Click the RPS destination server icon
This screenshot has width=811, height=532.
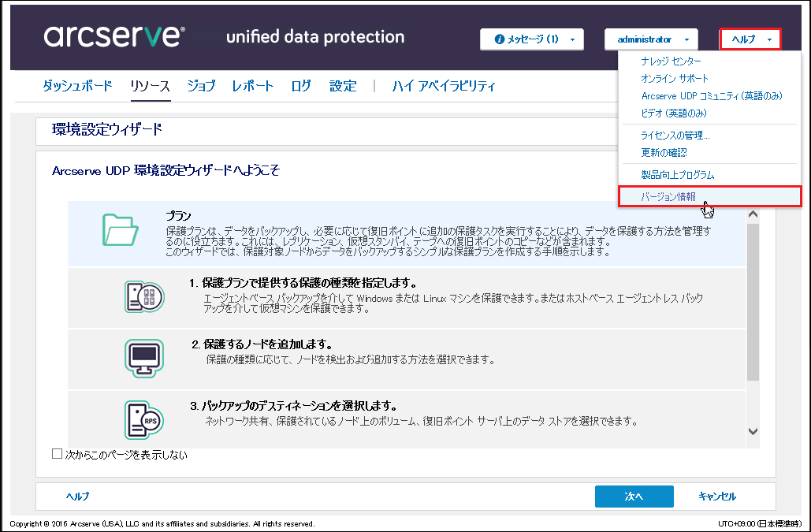[x=144, y=420]
